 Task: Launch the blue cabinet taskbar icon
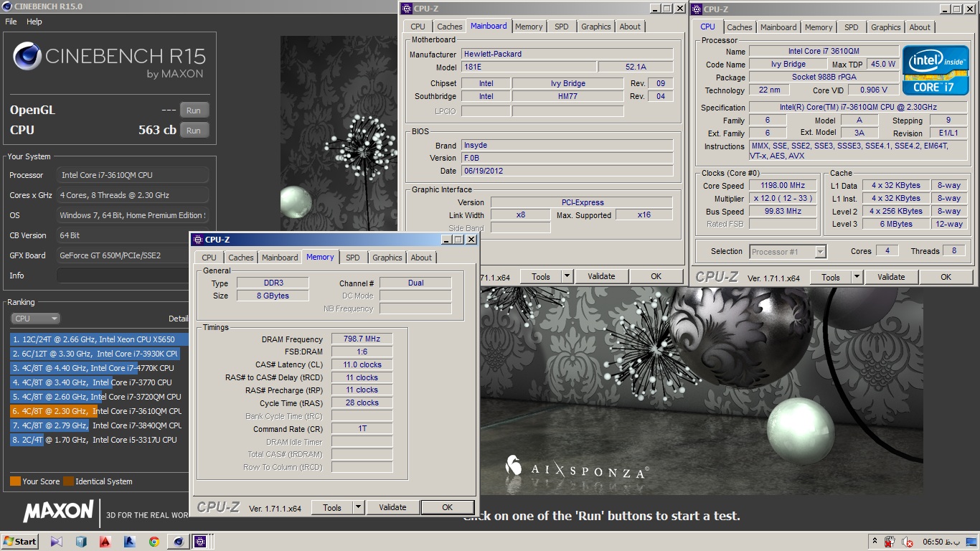[81, 542]
